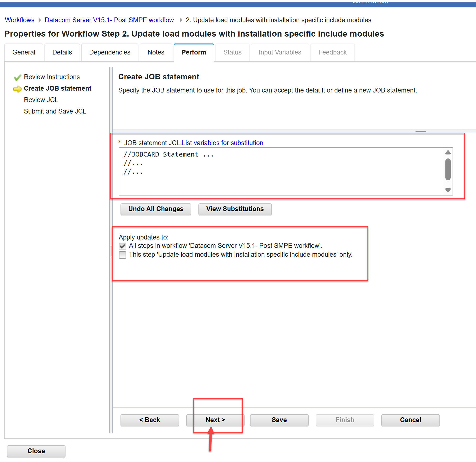Click breadcrumb arrow after Workflows link
The width and height of the screenshot is (476, 462).
[x=40, y=20]
